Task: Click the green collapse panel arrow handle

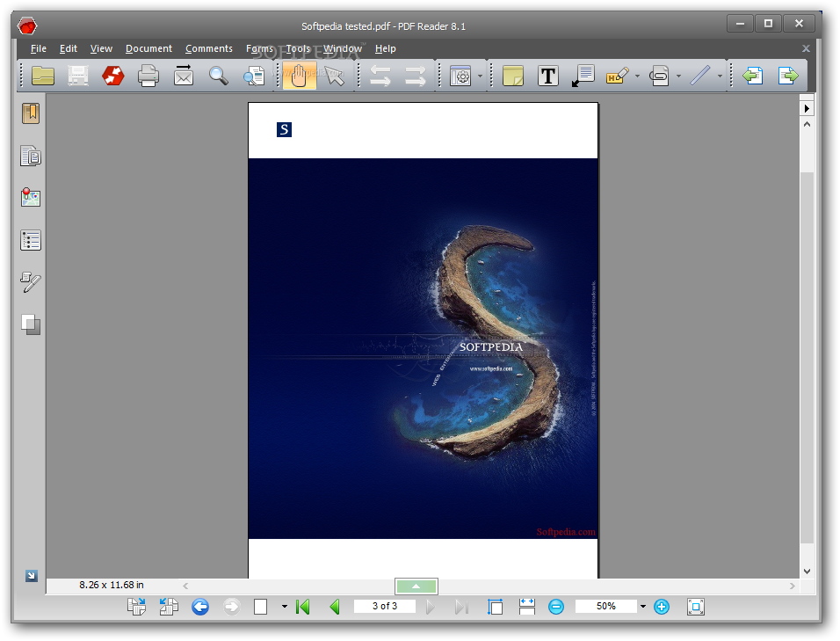Action: pos(416,586)
